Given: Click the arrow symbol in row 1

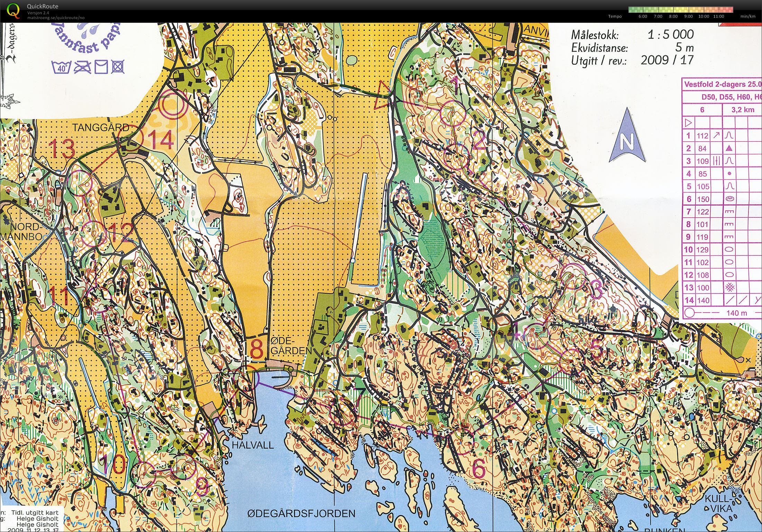Looking at the screenshot, I should (x=716, y=135).
